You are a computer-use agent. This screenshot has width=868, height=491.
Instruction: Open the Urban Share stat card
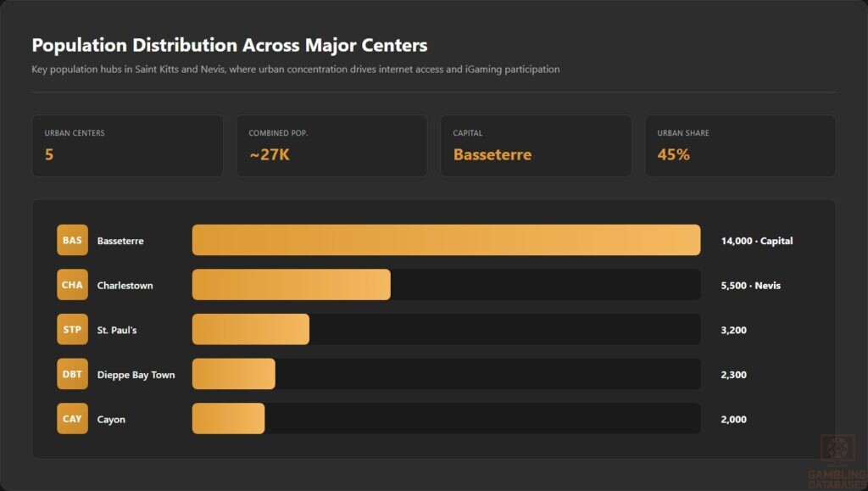pyautogui.click(x=741, y=146)
